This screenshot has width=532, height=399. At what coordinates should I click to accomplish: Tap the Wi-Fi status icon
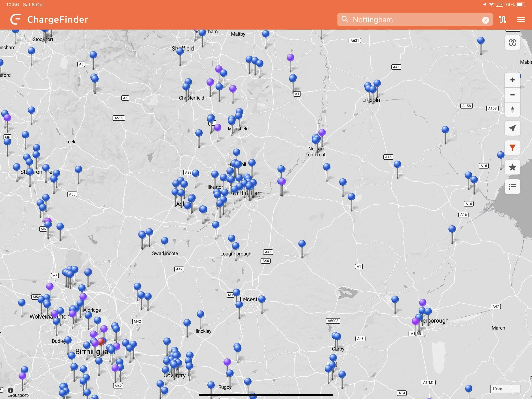coord(491,4)
